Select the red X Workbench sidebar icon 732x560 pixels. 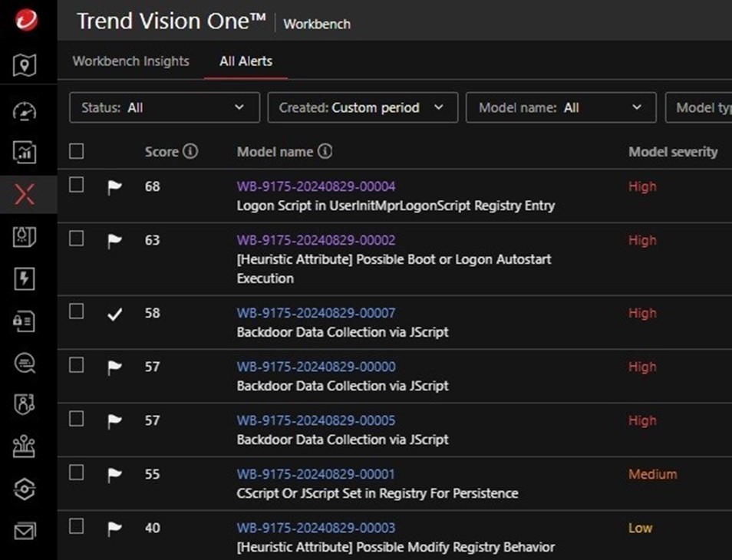[x=25, y=194]
